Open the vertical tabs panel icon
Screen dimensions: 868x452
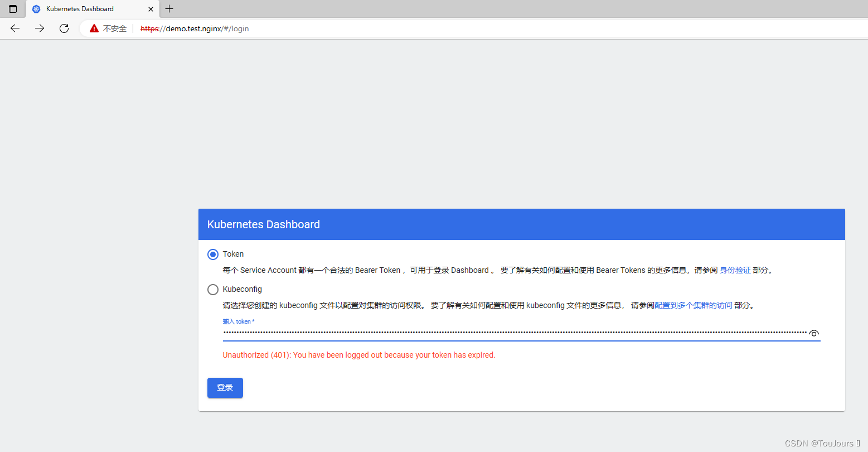(12, 9)
